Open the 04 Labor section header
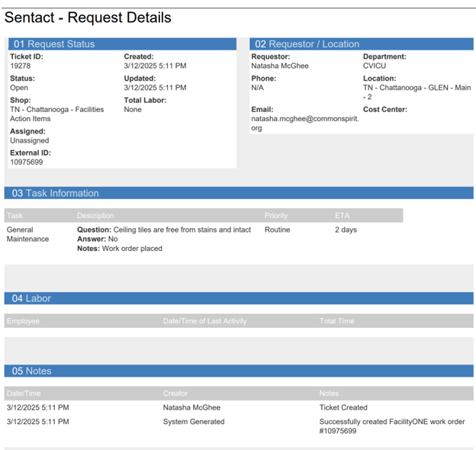This screenshot has height=450, width=476. coord(31,298)
